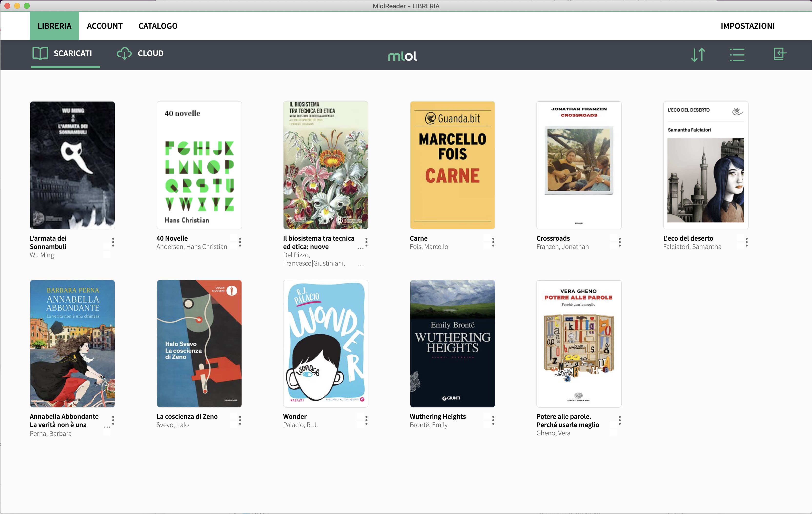
Task: Open the Potere alle parole cover
Action: pyautogui.click(x=579, y=343)
